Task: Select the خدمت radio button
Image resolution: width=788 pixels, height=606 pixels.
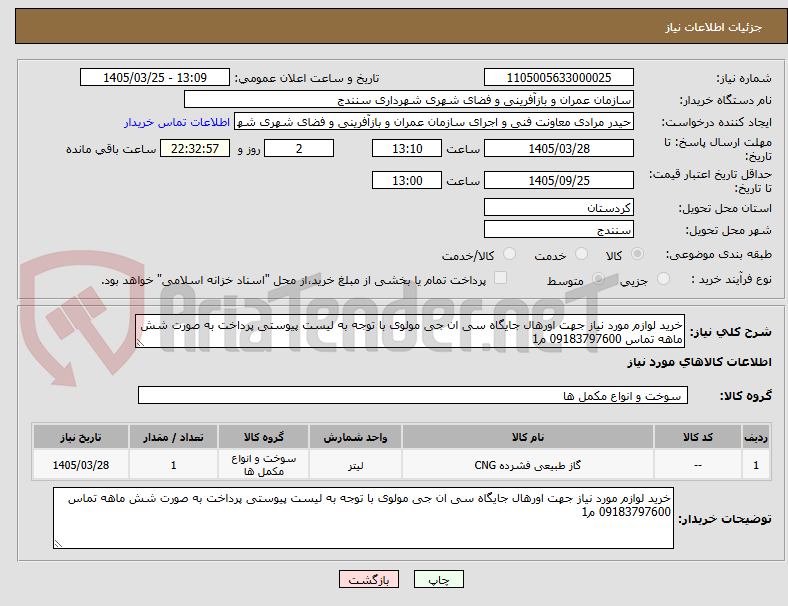Action: pyautogui.click(x=581, y=254)
